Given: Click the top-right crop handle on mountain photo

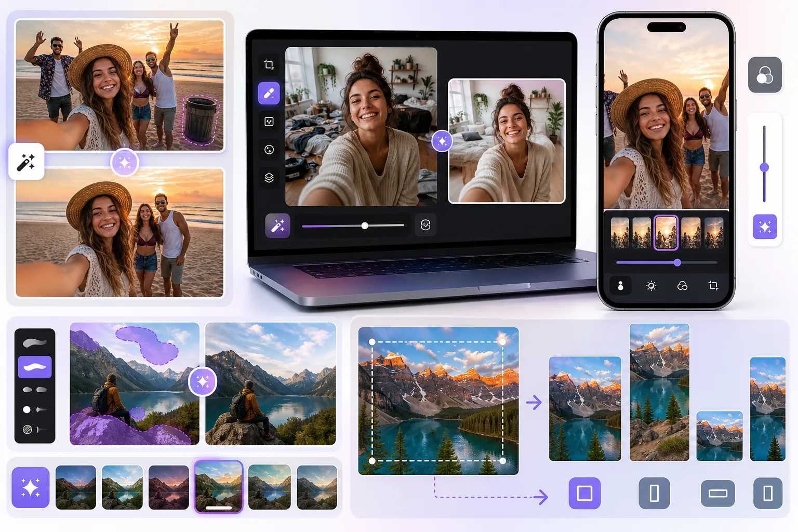Looking at the screenshot, I should tap(502, 342).
